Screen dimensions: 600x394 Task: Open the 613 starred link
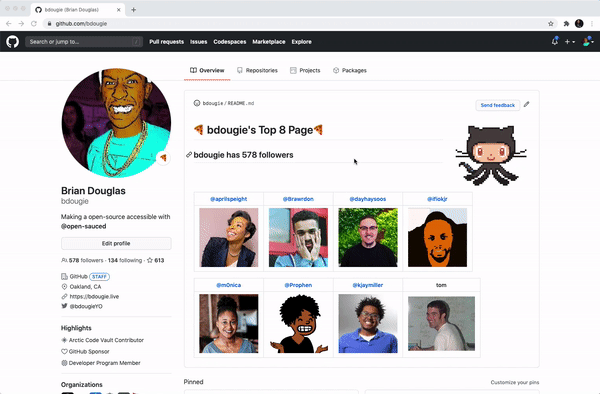click(x=156, y=260)
